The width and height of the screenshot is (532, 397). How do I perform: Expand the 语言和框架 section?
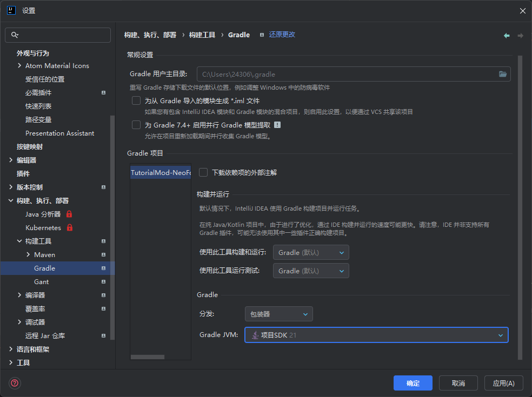[x=10, y=349]
